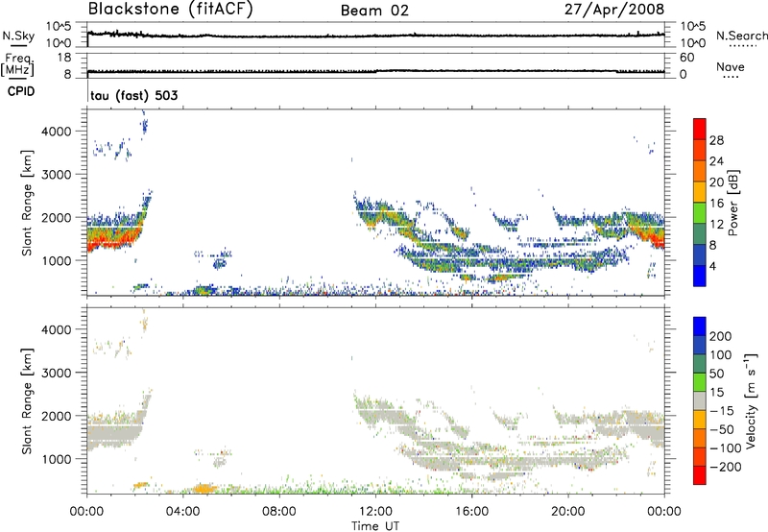Click the 'Freq. [MHz]' axis label
768x532 pixels.
[x=18, y=65]
